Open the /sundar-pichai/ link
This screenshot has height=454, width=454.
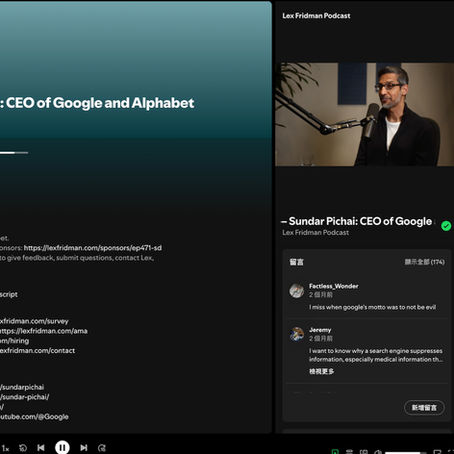pos(24,397)
